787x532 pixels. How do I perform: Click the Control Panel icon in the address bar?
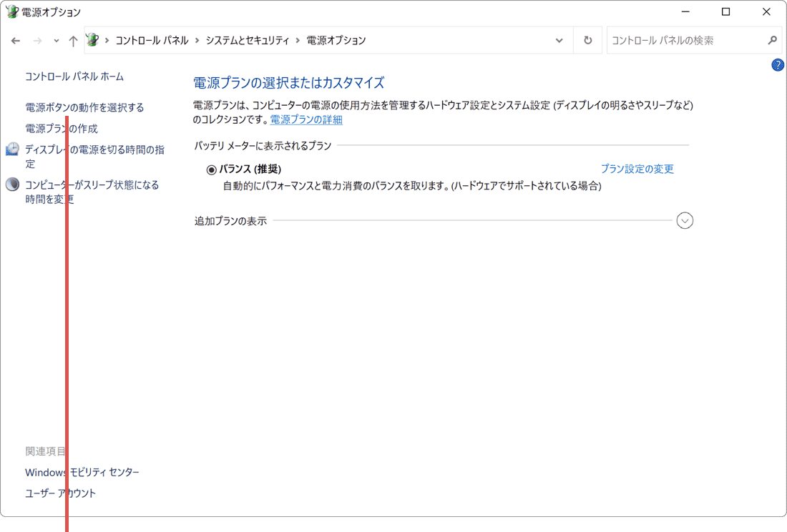click(x=92, y=40)
